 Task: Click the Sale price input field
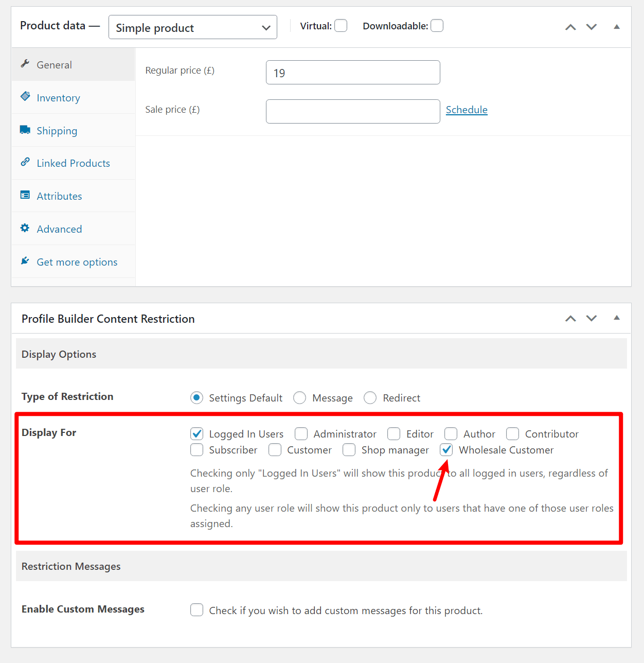(353, 112)
